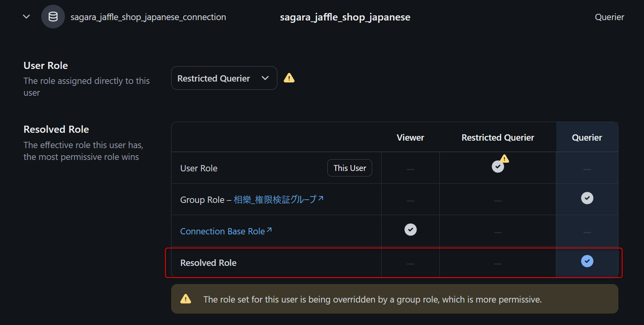644x325 pixels.
Task: Click Connection Base Role check under Viewer
Action: tap(410, 230)
